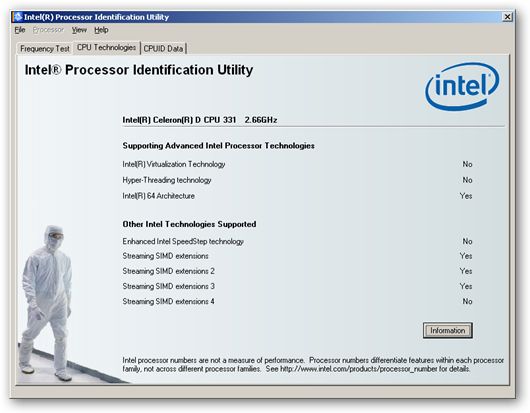This screenshot has width=530, height=413.
Task: Click the Streaming SIMD extensions label
Action: click(165, 256)
